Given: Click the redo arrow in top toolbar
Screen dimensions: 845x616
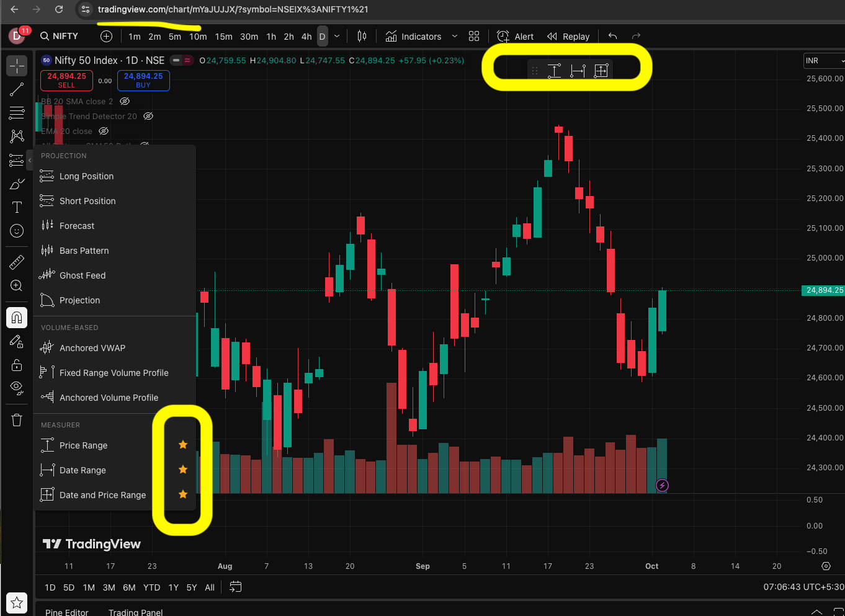Looking at the screenshot, I should click(x=636, y=37).
